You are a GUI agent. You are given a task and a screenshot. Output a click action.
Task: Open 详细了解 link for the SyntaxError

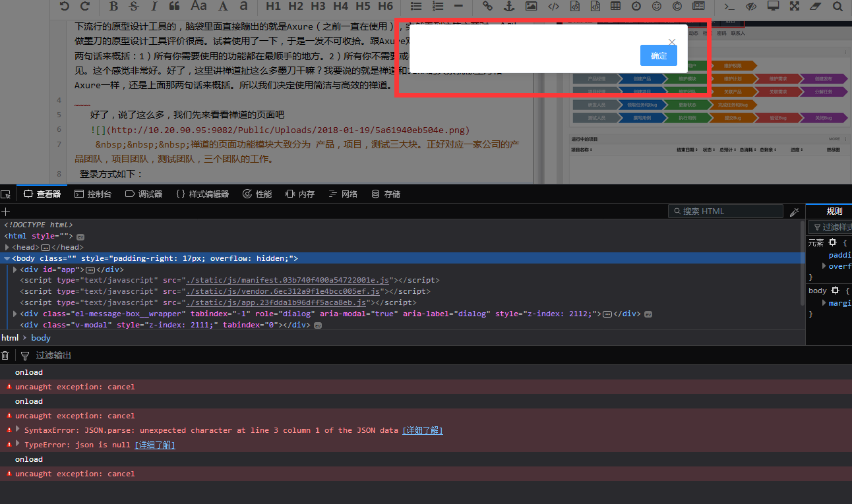click(423, 430)
